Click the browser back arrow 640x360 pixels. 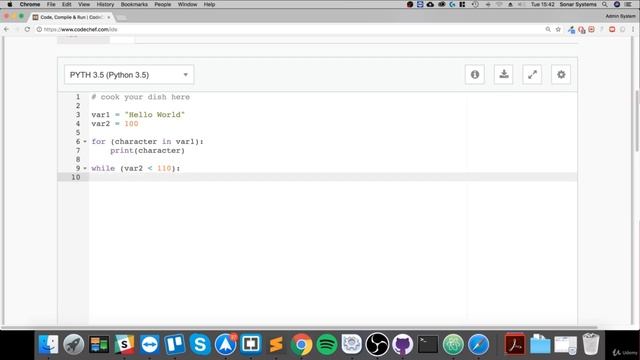[6, 29]
